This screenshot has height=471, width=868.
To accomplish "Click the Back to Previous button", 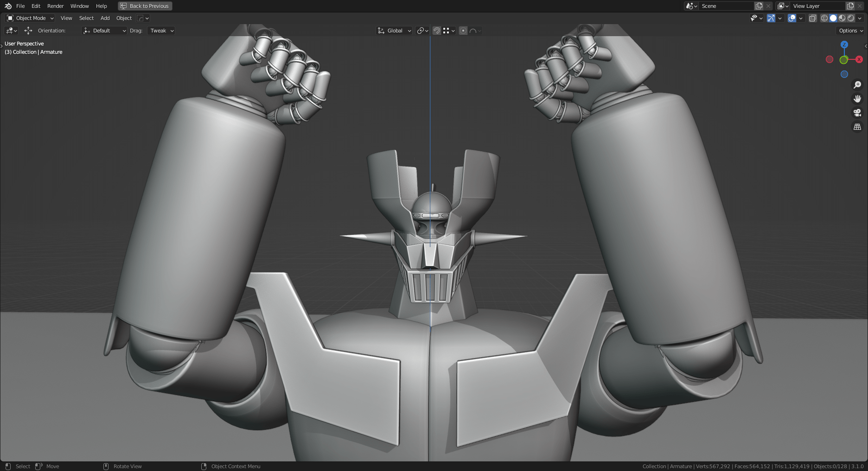I will [x=145, y=6].
